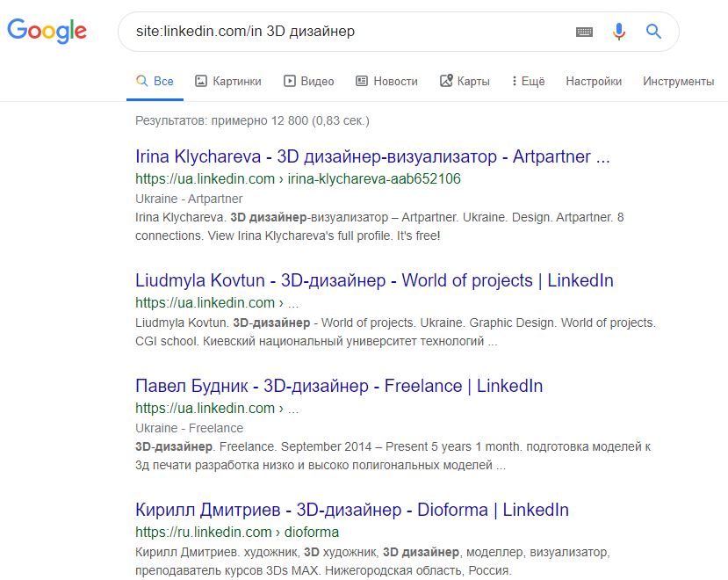The image size is (728, 580).
Task: Open Павел Будник 3D-дизайнер result
Action: [339, 386]
